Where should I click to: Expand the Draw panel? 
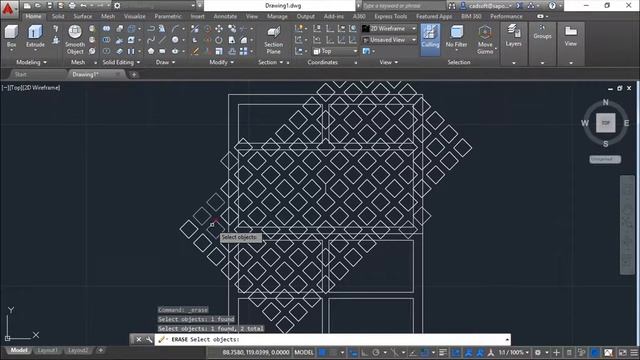pos(165,62)
